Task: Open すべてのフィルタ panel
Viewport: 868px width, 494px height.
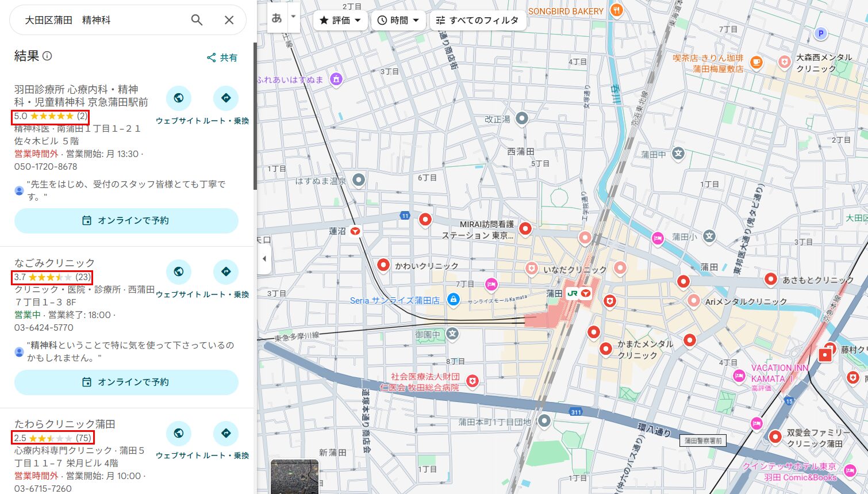Action: [478, 20]
